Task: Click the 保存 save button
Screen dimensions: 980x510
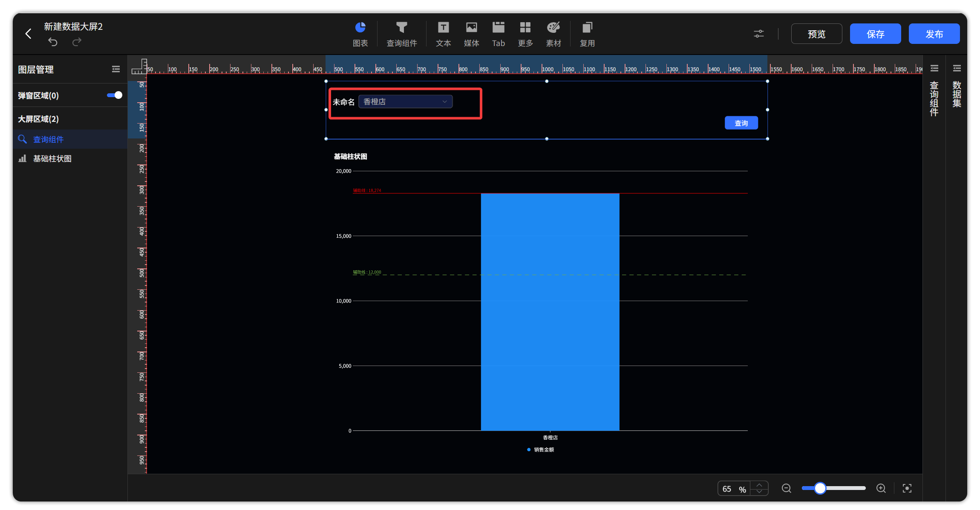Action: (x=875, y=34)
